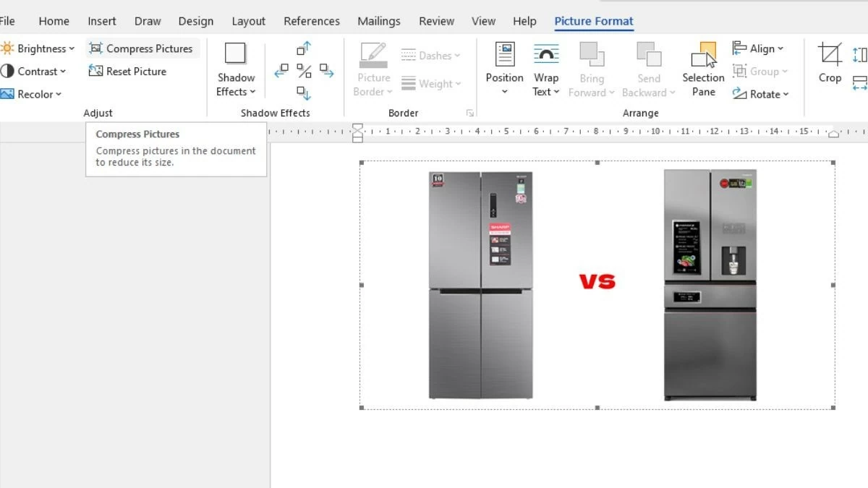Click the Position button
The height and width of the screenshot is (488, 868).
[503, 69]
